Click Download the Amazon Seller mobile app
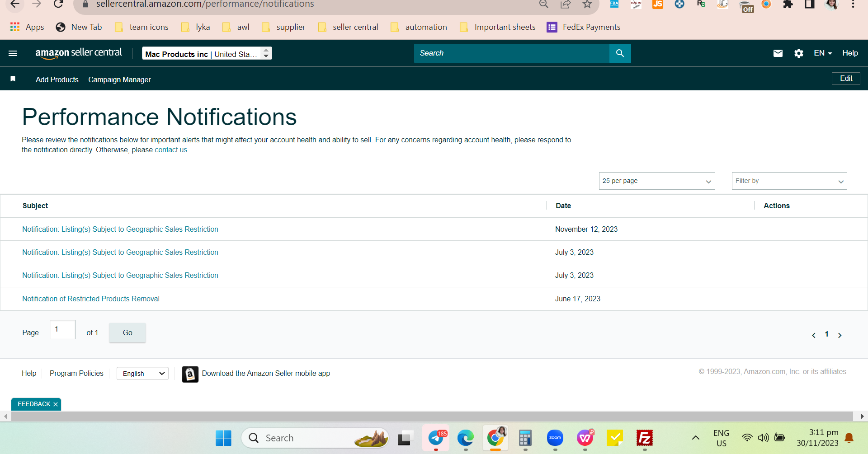This screenshot has height=454, width=868. [266, 374]
